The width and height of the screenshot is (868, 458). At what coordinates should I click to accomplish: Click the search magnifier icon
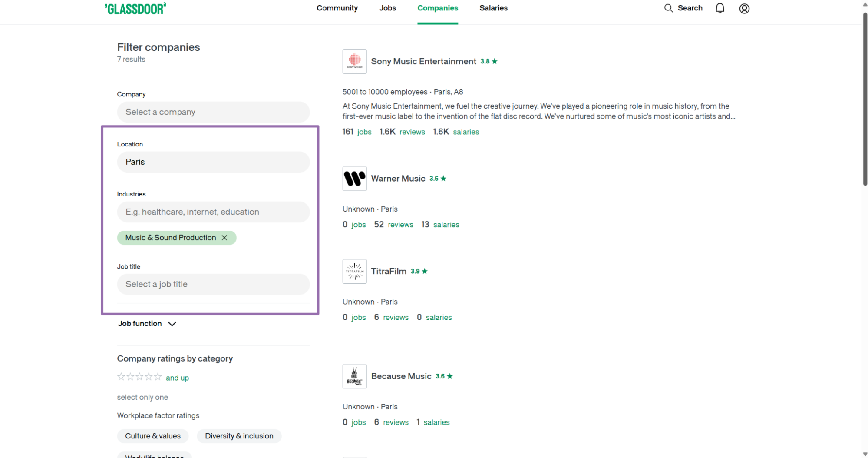(668, 8)
